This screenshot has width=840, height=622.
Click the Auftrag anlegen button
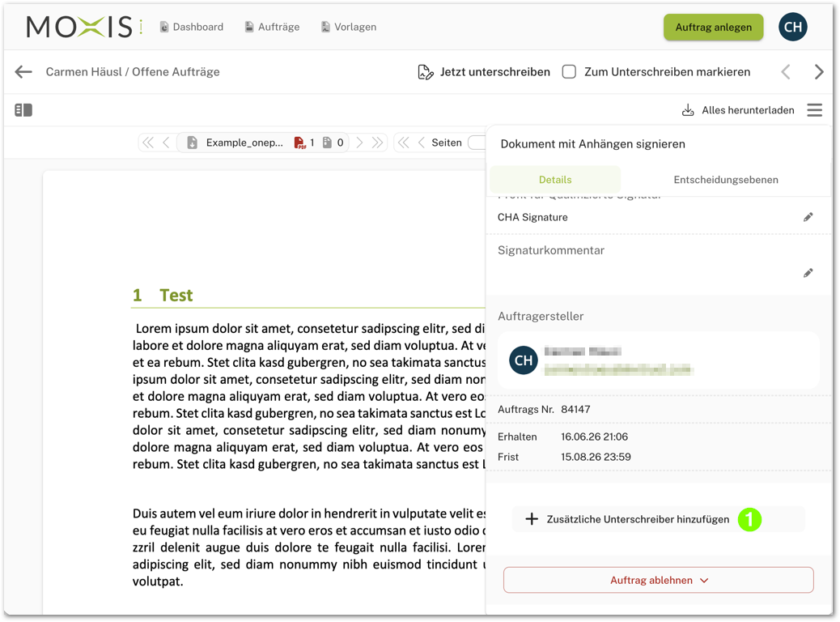tap(713, 28)
